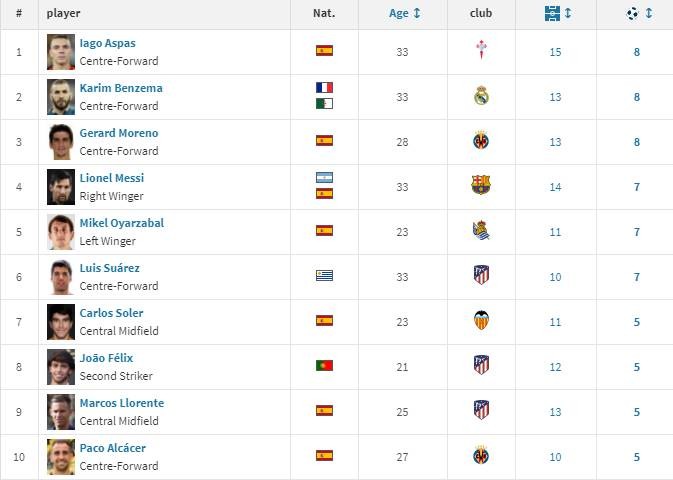The image size is (673, 480).
Task: Click the Portugal flag icon
Action: click(324, 365)
